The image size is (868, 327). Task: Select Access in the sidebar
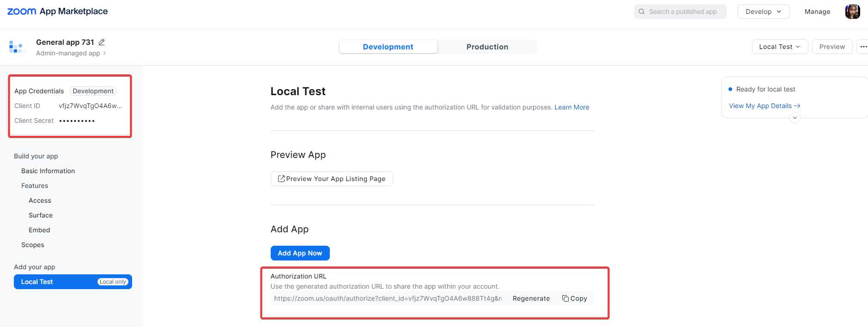pos(40,200)
